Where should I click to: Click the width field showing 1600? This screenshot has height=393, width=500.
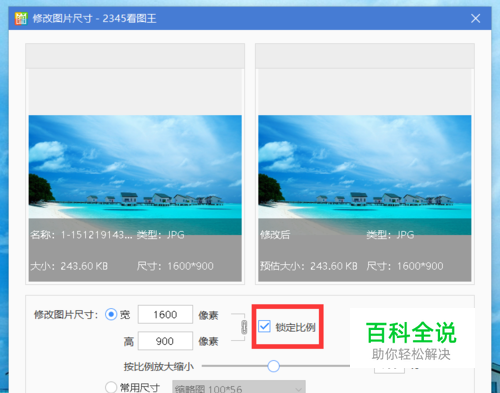165,314
